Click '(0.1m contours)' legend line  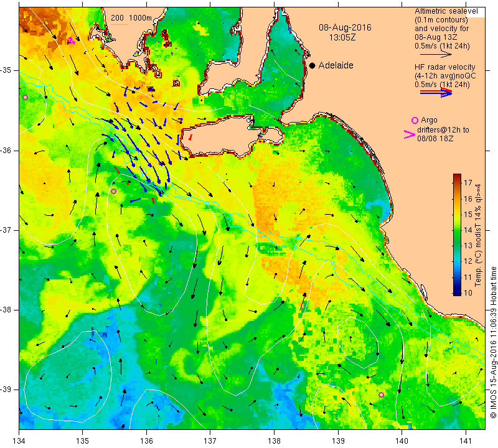[441, 20]
